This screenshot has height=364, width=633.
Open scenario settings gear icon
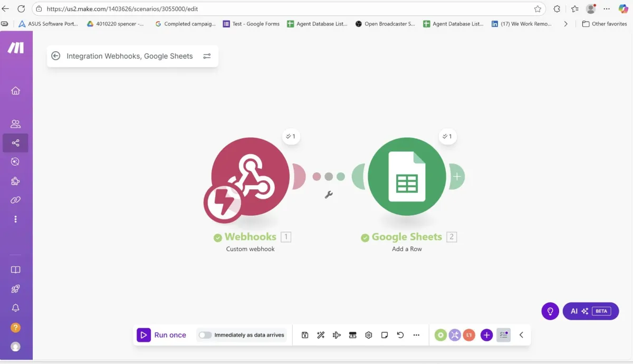click(369, 335)
